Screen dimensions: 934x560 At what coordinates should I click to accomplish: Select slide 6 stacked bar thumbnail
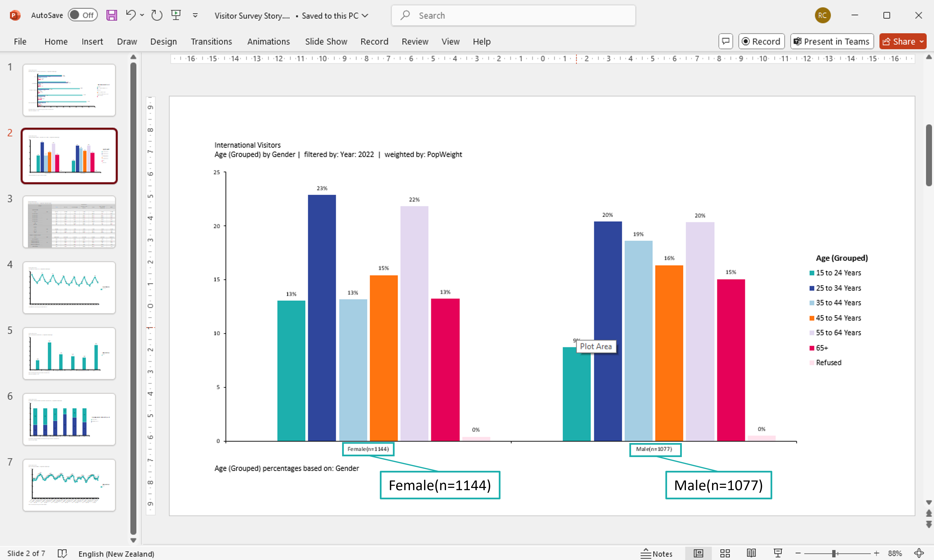tap(69, 419)
